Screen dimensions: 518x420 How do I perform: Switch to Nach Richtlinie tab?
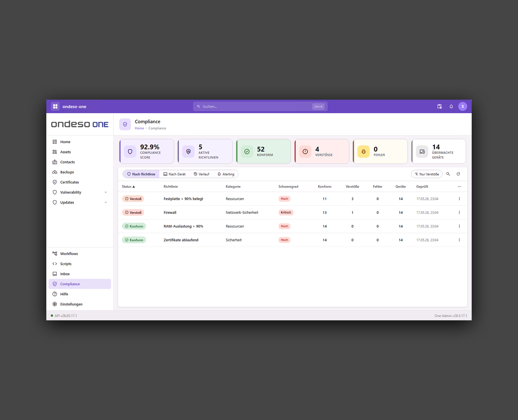tap(141, 174)
